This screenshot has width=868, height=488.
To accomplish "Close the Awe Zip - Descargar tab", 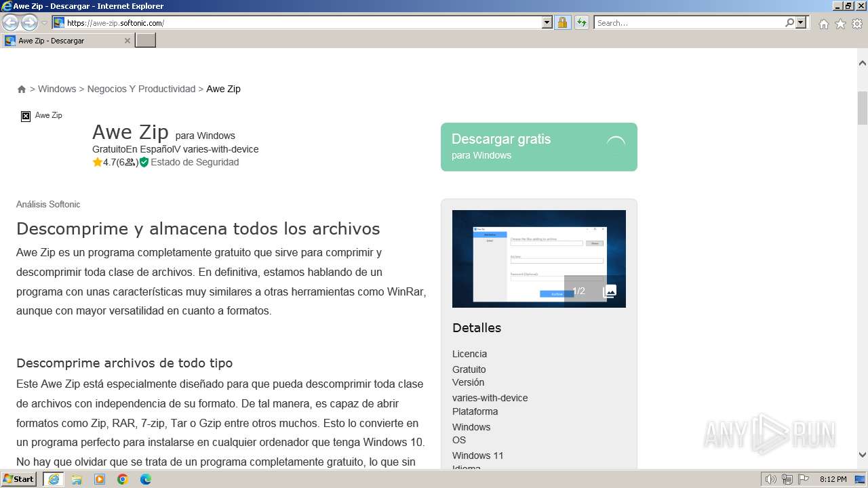I will pyautogui.click(x=127, y=41).
